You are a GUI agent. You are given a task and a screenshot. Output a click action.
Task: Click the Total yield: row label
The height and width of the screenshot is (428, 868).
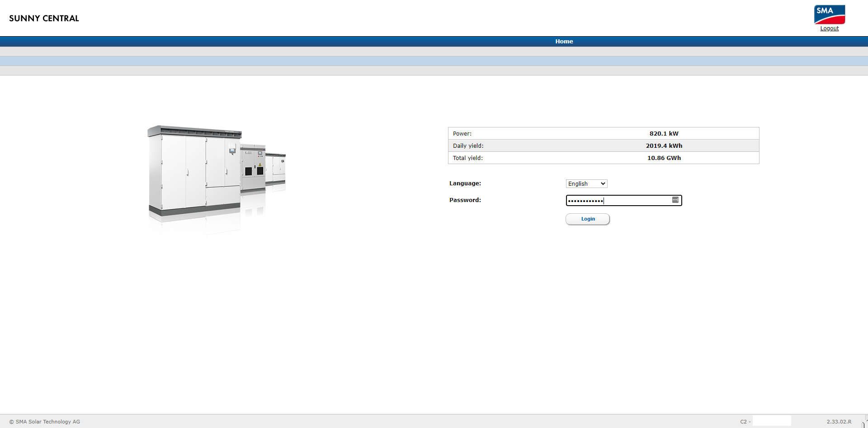coord(468,158)
